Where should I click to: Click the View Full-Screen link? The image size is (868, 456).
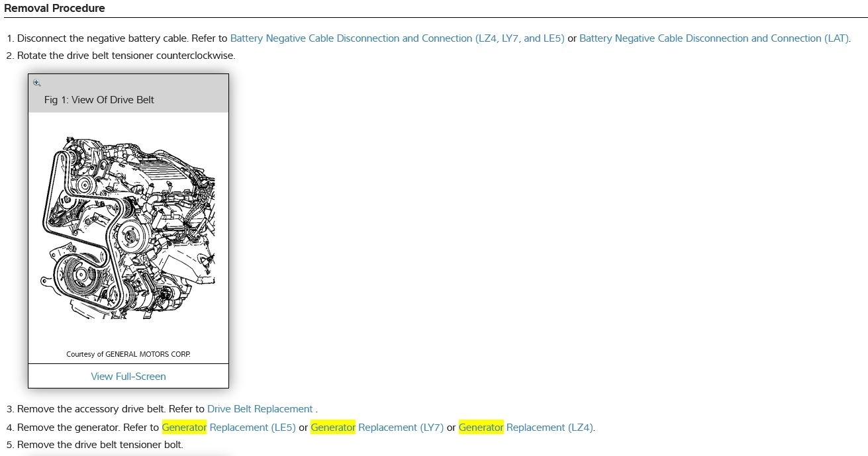tap(128, 376)
